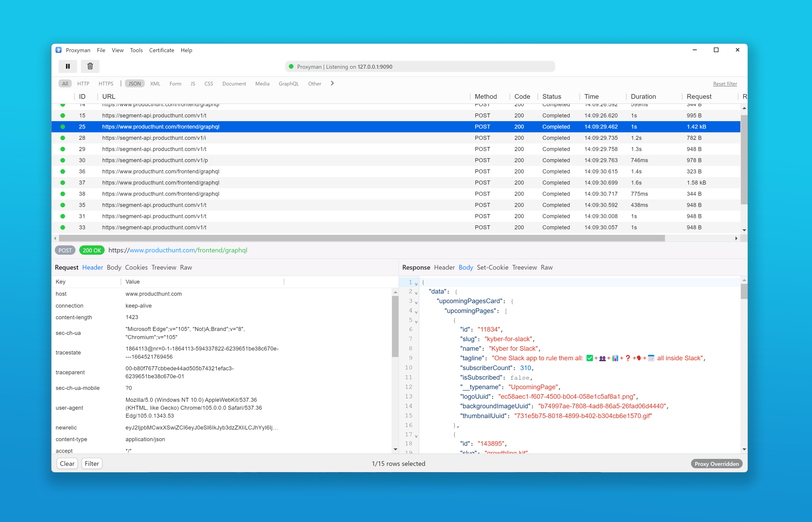
Task: Collapse the "data" object on line 2
Action: tap(416, 293)
